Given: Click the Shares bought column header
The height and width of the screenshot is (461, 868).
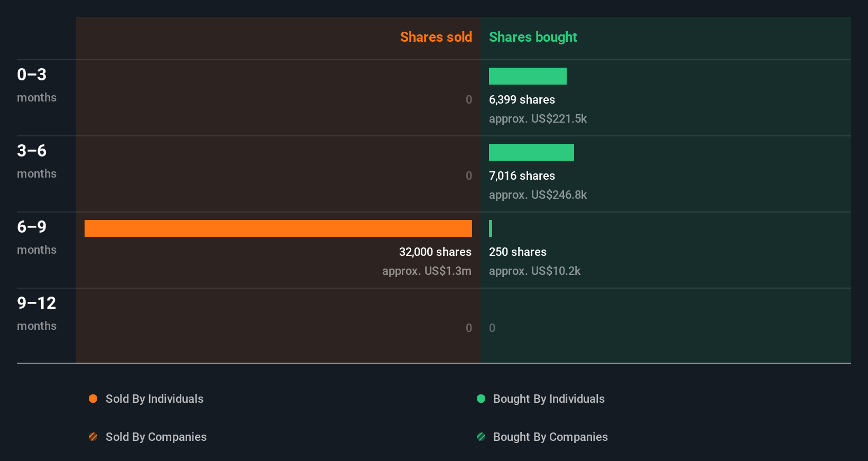Looking at the screenshot, I should pos(533,37).
